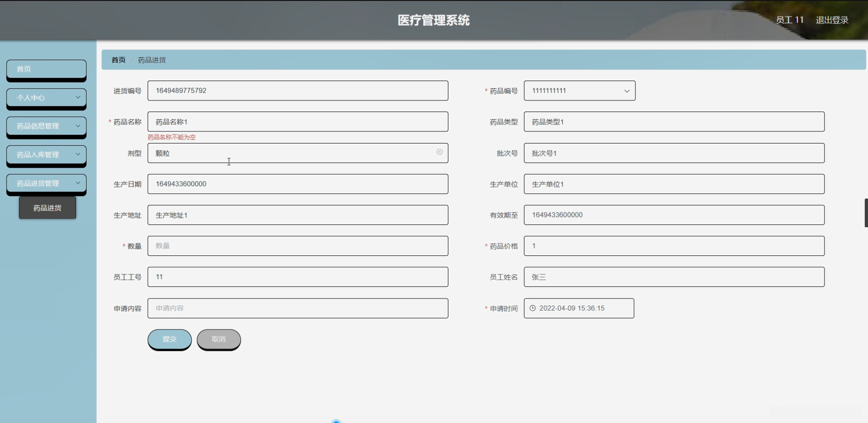Click the 提交 submit button
The image size is (868, 423).
click(x=170, y=339)
